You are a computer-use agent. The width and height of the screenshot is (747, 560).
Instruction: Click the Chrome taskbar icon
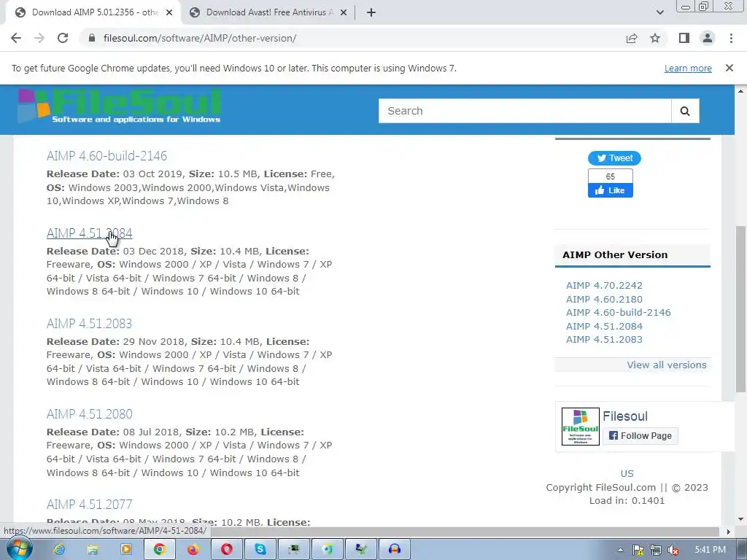coord(160,550)
